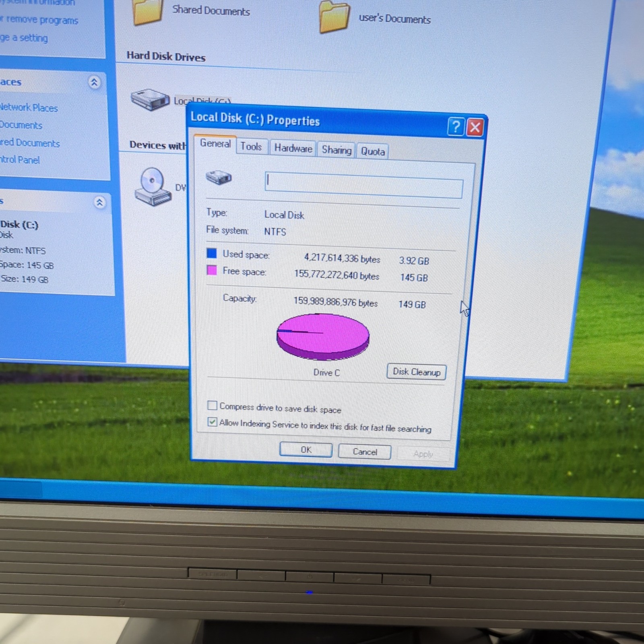
Task: Click My Documents sidebar link
Action: tap(21, 125)
